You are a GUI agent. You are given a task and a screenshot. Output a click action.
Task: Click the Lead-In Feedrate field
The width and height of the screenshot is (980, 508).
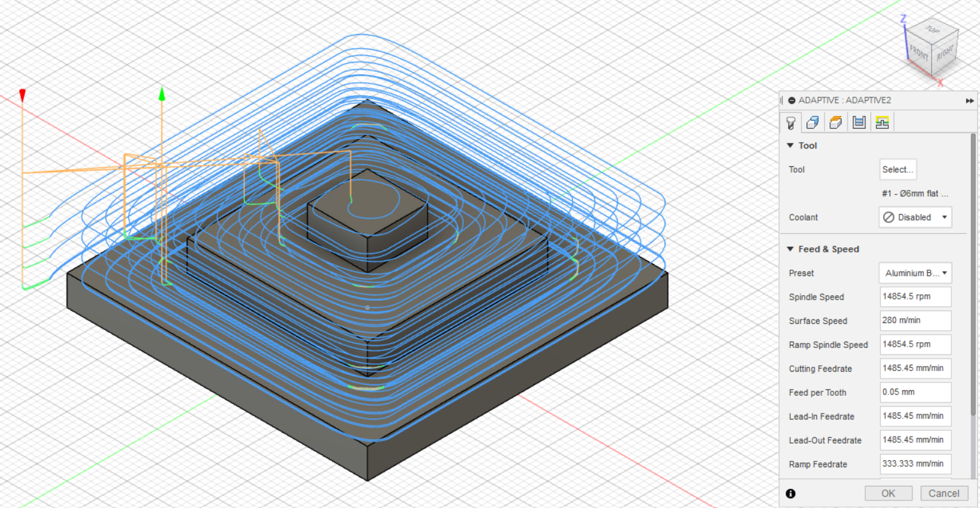[915, 416]
